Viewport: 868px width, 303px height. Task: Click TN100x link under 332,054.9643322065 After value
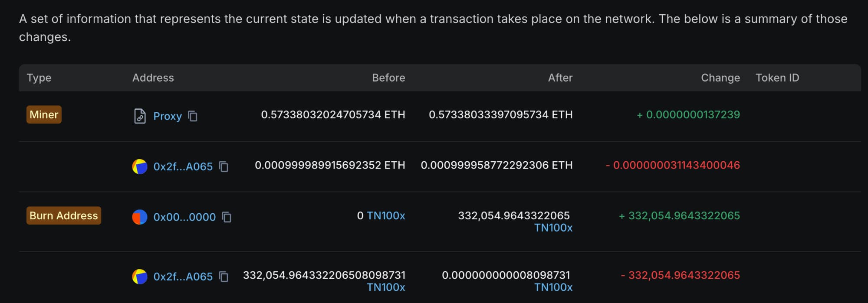point(553,228)
